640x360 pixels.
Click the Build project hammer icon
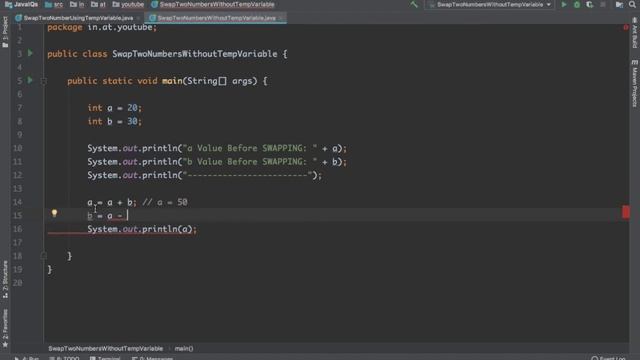tap(414, 4)
